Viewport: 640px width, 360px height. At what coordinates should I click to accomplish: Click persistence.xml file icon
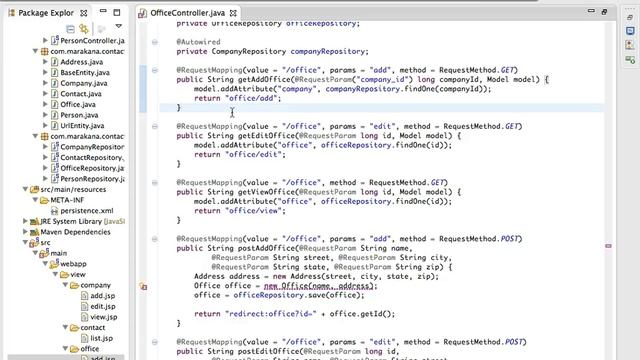(54, 211)
